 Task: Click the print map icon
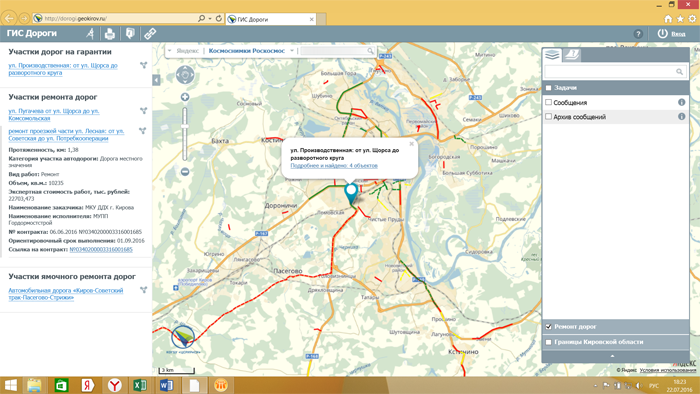(110, 33)
